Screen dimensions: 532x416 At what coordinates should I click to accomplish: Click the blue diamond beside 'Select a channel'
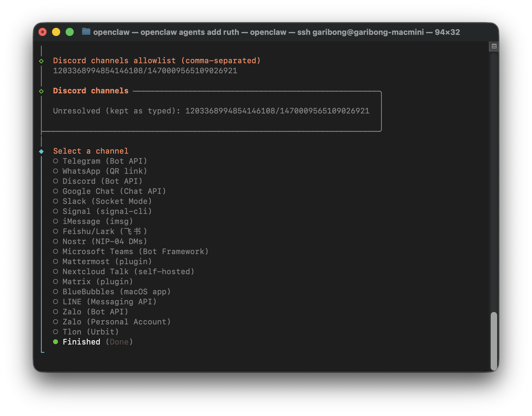pos(41,151)
